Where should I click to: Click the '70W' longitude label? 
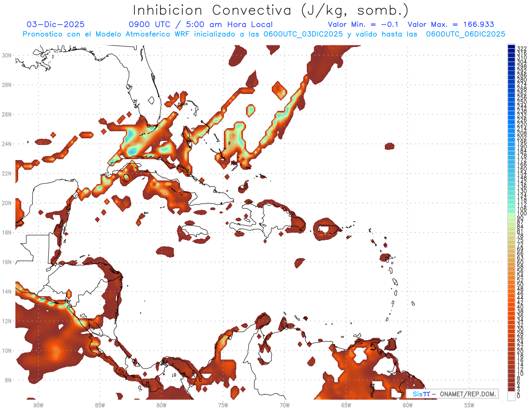click(x=285, y=405)
